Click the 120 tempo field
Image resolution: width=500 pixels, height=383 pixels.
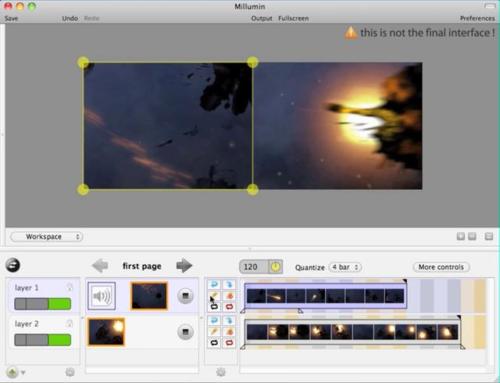point(254,267)
